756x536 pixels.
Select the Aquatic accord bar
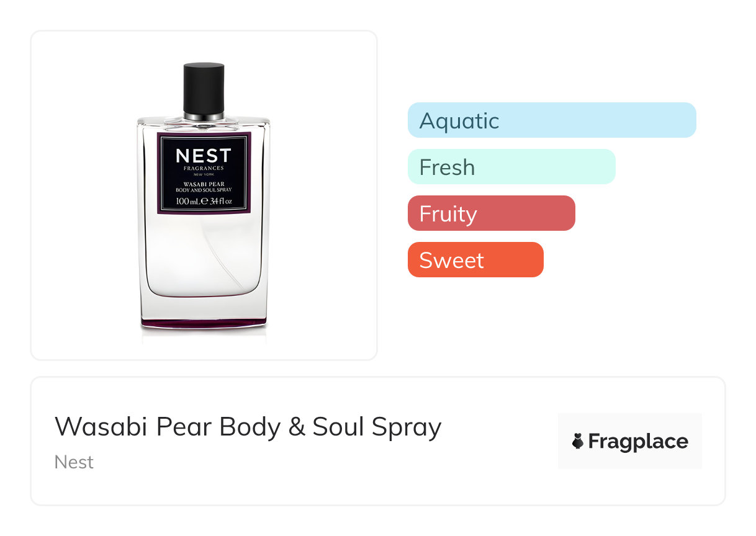(551, 120)
